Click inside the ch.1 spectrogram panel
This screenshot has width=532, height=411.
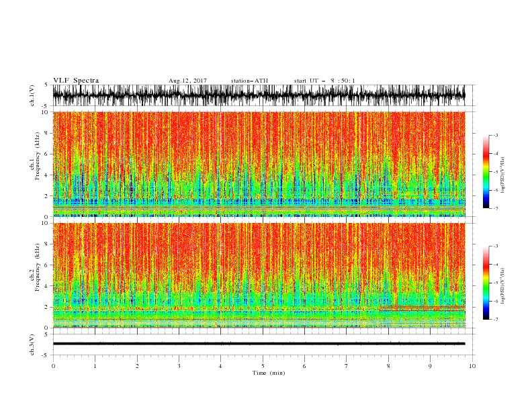tap(259, 164)
